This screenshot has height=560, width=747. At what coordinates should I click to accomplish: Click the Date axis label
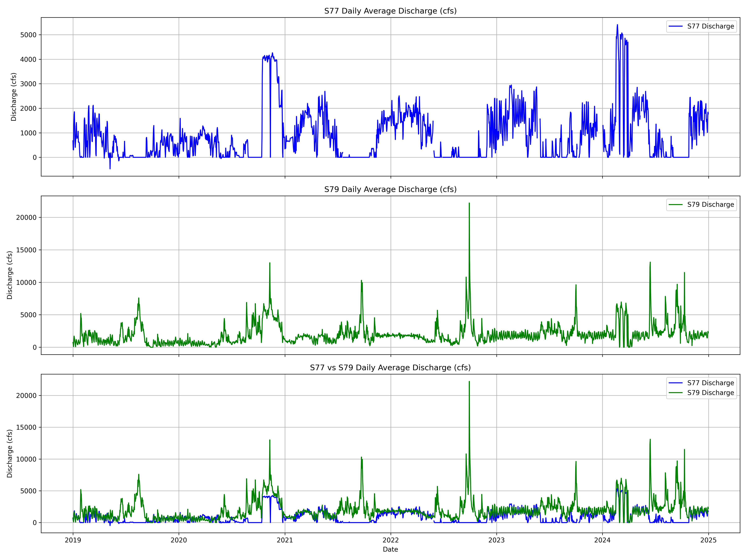[391, 550]
